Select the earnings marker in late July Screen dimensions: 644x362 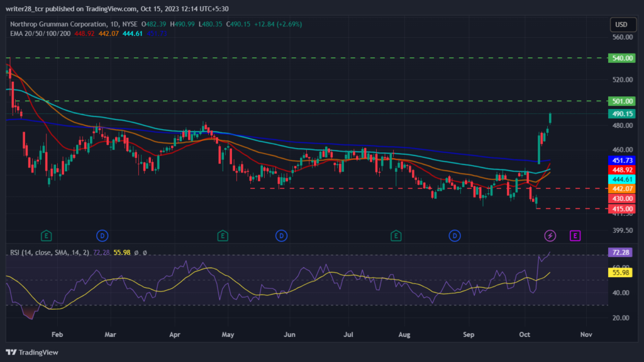pyautogui.click(x=396, y=235)
